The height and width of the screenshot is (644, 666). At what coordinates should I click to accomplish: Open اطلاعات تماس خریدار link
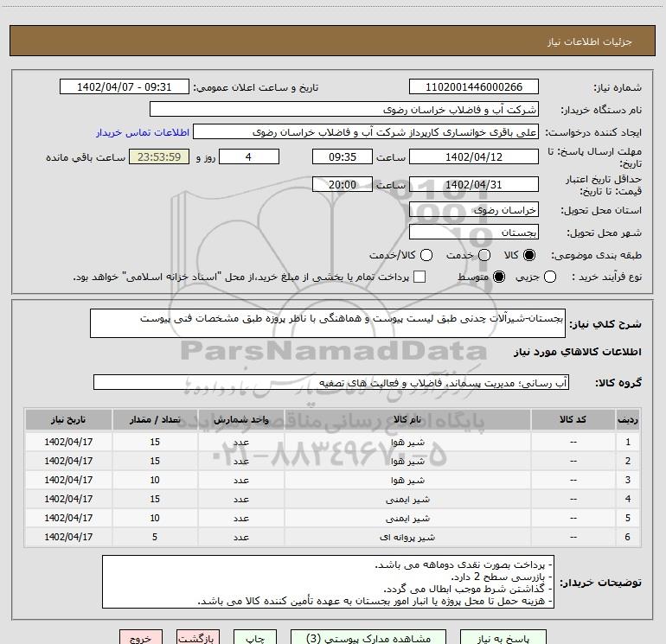pyautogui.click(x=143, y=132)
